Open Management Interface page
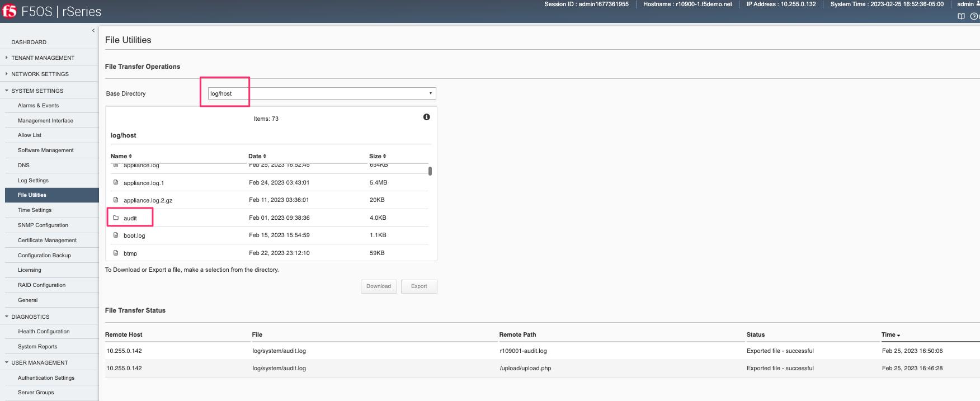This screenshot has height=401, width=980. point(45,120)
